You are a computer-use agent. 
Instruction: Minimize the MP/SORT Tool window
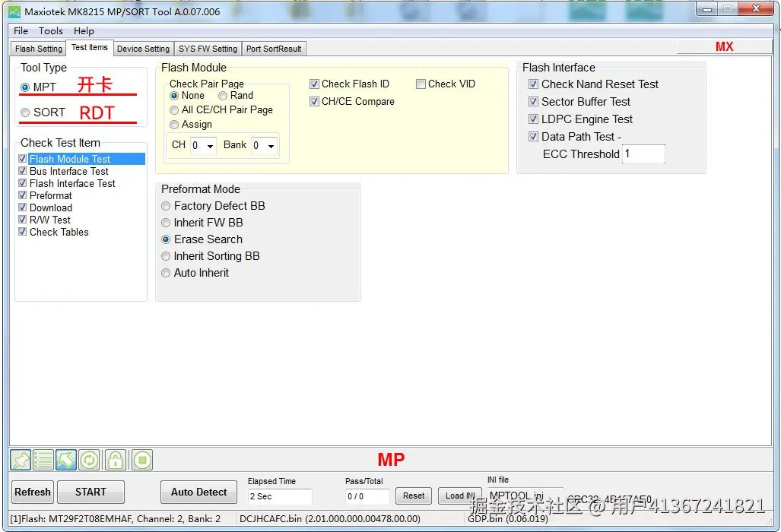pyautogui.click(x=706, y=9)
